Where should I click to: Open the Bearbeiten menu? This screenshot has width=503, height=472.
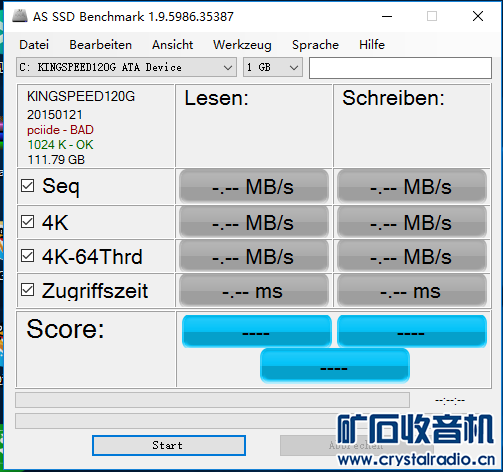point(100,45)
